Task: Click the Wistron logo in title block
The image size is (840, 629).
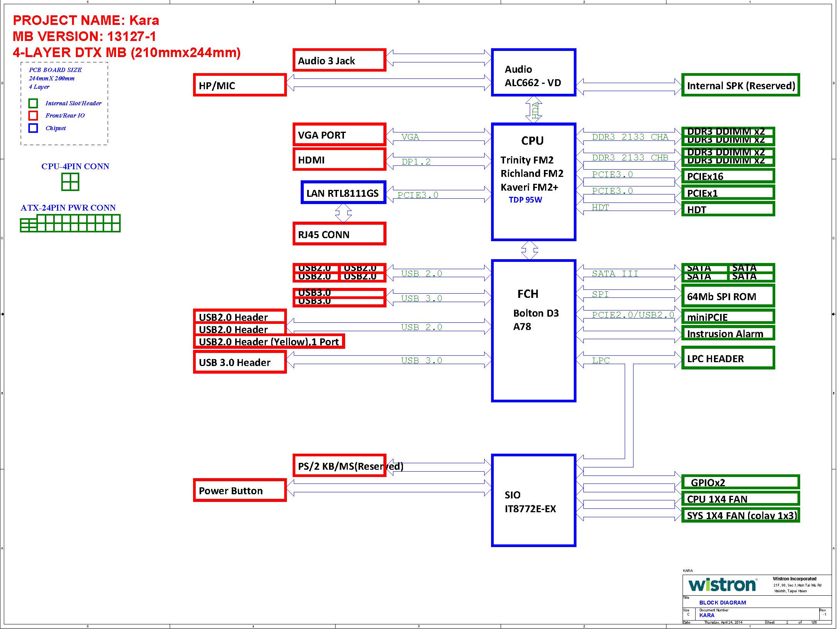Action: pyautogui.click(x=722, y=585)
